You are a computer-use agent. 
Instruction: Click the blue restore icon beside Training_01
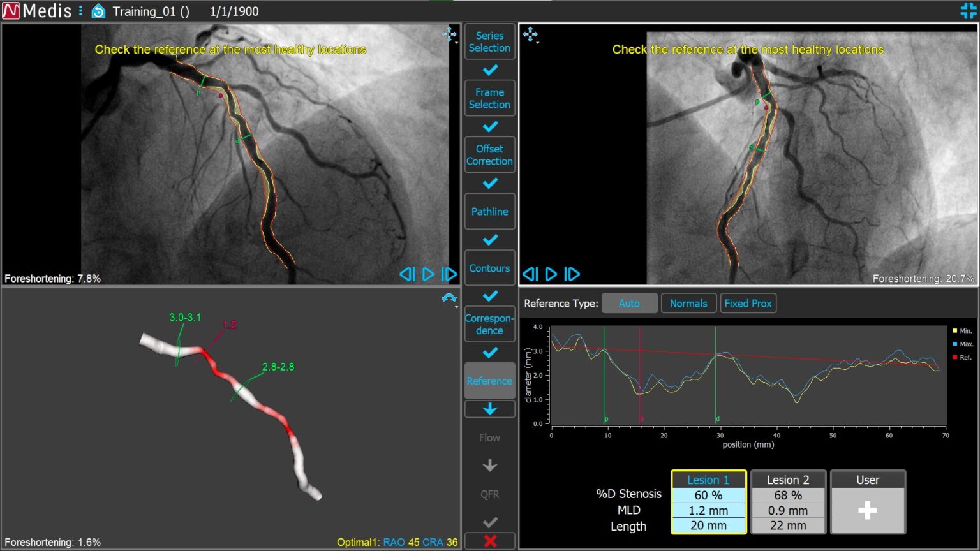point(98,11)
